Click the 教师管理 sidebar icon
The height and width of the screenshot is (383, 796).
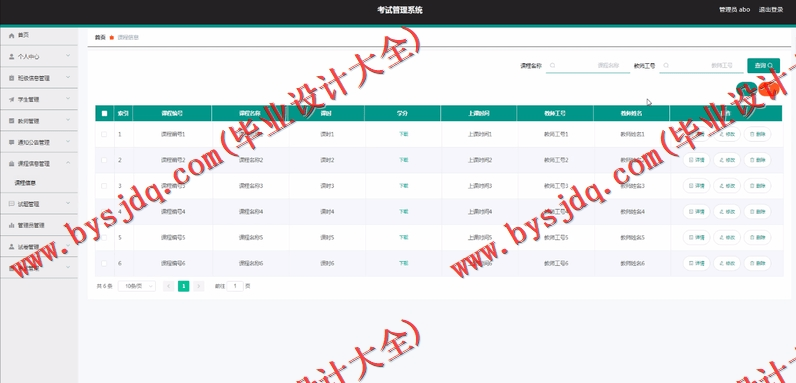12,121
